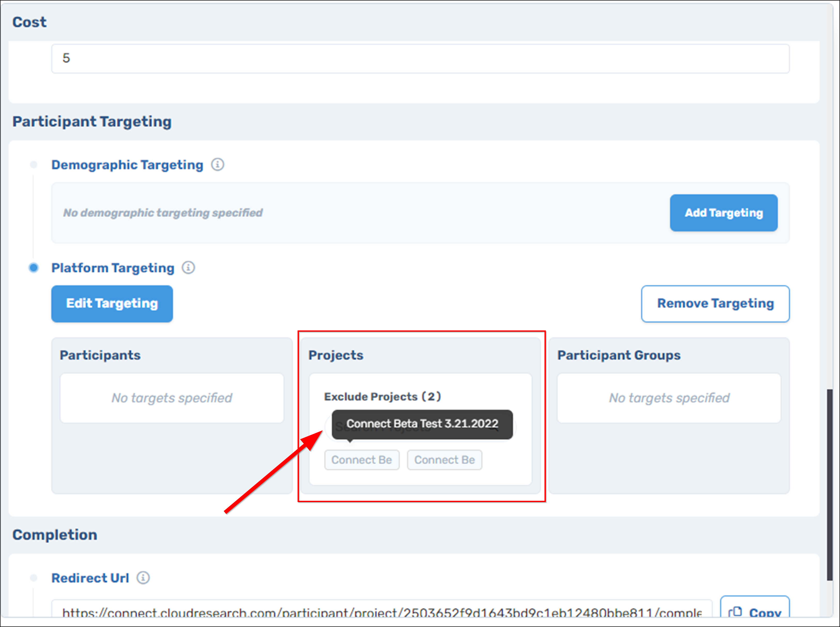This screenshot has height=627, width=840.
Task: Click the Completion section title
Action: click(x=55, y=535)
